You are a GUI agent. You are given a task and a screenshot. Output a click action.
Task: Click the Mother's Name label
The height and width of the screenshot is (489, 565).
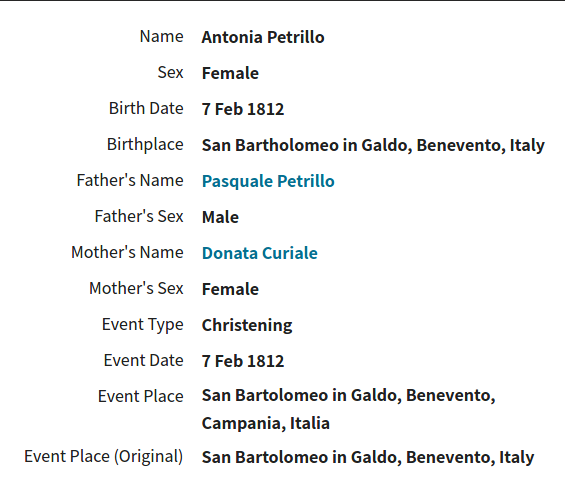[x=127, y=252]
